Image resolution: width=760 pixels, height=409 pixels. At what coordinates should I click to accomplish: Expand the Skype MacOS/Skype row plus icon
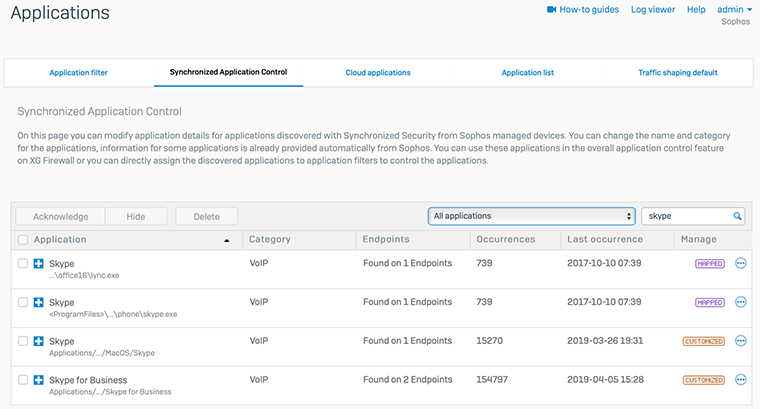39,341
